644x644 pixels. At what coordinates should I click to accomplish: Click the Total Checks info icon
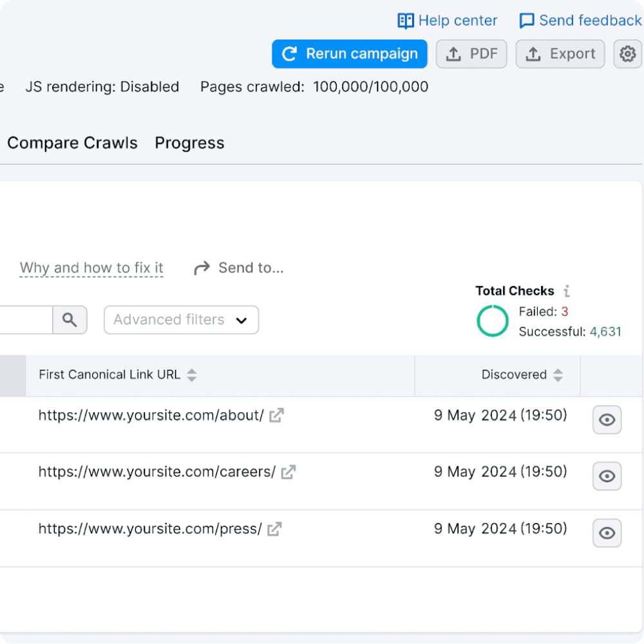pos(567,291)
